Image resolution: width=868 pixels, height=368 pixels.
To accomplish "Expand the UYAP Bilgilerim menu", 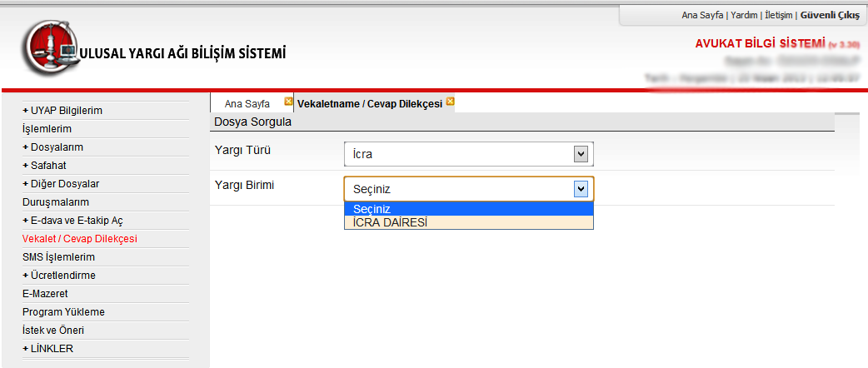I will coord(62,111).
